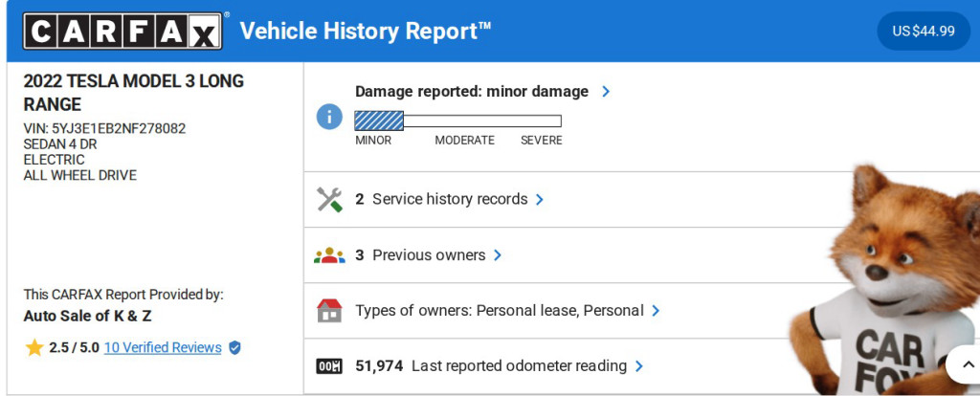Viewport: 980px width, 396px height.
Task: Click the CARFAX logo
Action: point(123,31)
